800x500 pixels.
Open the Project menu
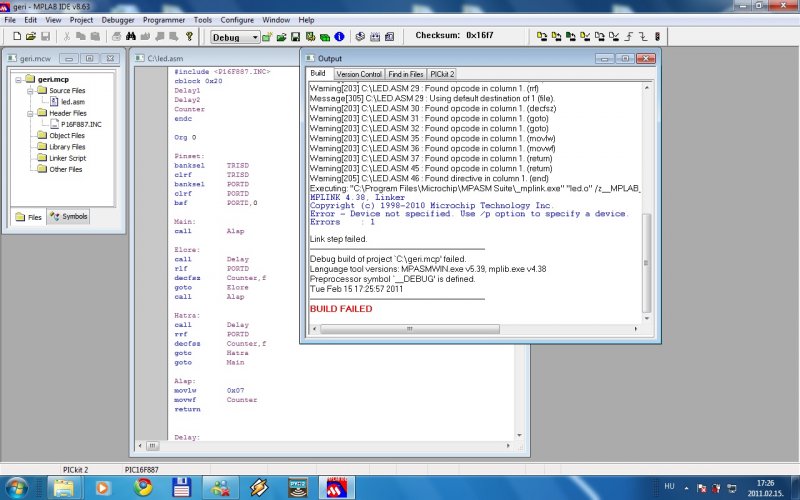tap(81, 20)
